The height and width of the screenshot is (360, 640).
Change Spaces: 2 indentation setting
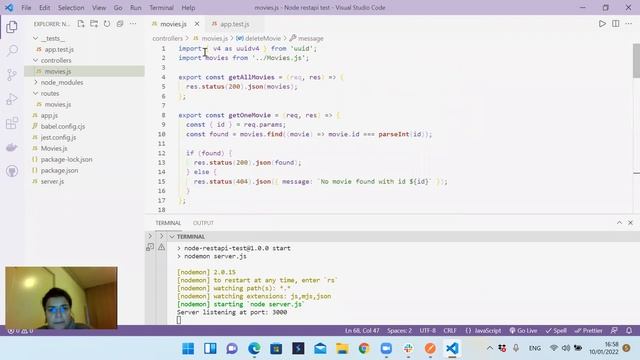[400, 331]
